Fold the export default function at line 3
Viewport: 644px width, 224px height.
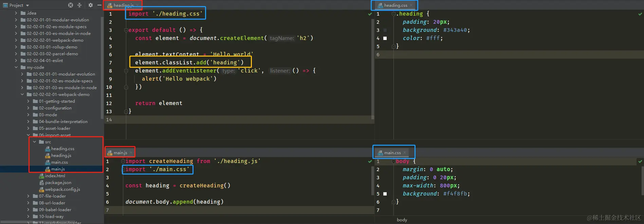coord(126,30)
